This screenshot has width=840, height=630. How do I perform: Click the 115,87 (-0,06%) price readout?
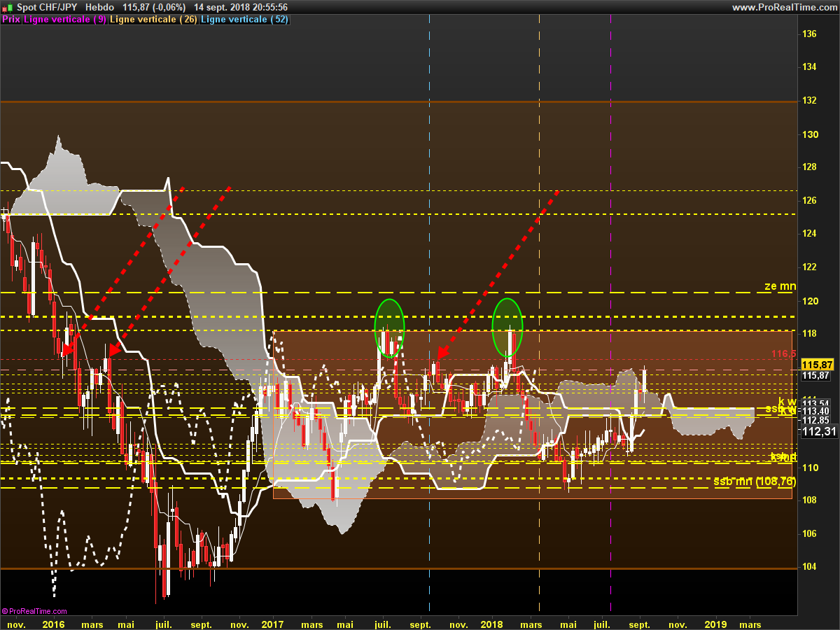[154, 7]
